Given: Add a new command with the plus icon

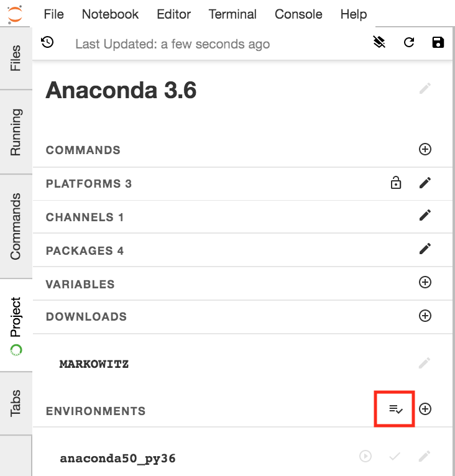Looking at the screenshot, I should [x=425, y=149].
